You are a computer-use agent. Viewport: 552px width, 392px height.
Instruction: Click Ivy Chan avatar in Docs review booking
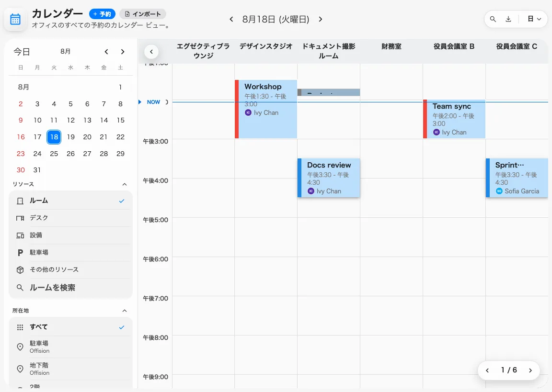[311, 191]
